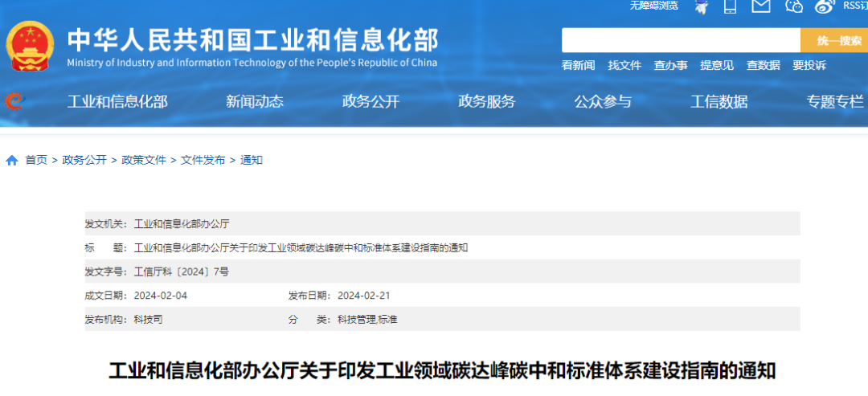Click the email envelope icon
Screen dimensions: 868x396
point(761,6)
